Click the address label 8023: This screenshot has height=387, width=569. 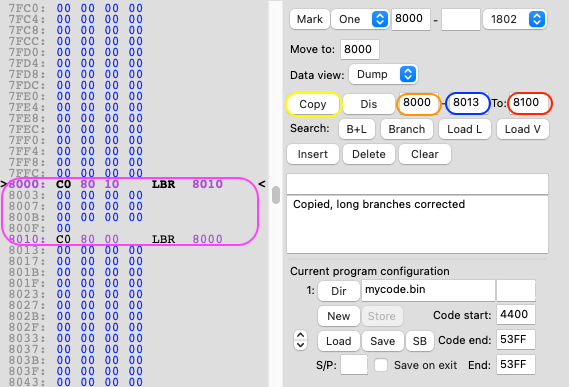(x=27, y=294)
